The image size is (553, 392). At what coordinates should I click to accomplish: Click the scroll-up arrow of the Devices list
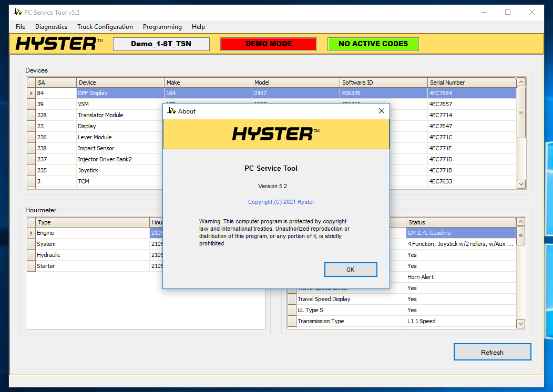click(x=520, y=82)
